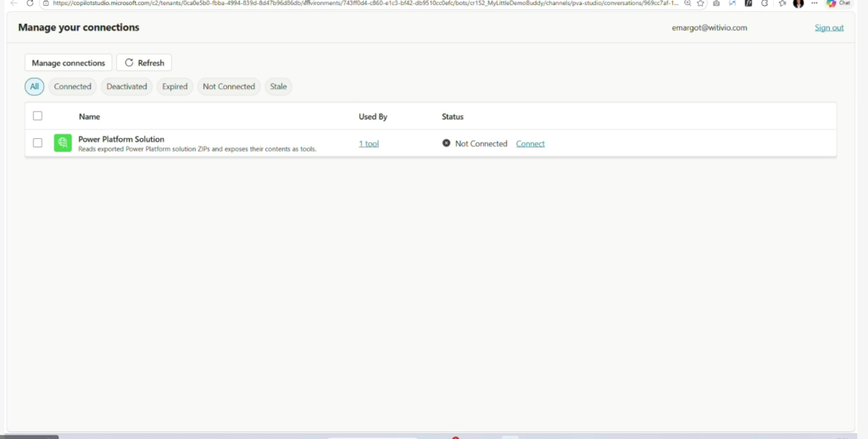The width and height of the screenshot is (868, 439).
Task: Click the browser address bar URL
Action: click(365, 3)
